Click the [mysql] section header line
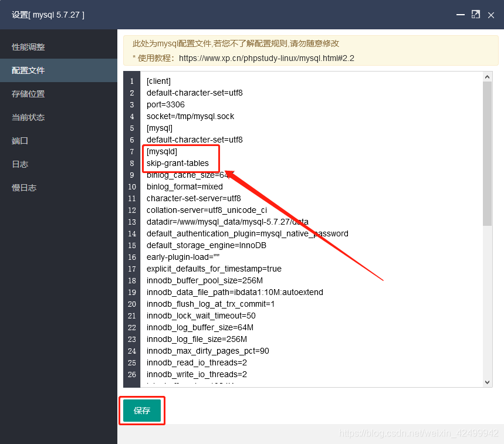 (160, 128)
